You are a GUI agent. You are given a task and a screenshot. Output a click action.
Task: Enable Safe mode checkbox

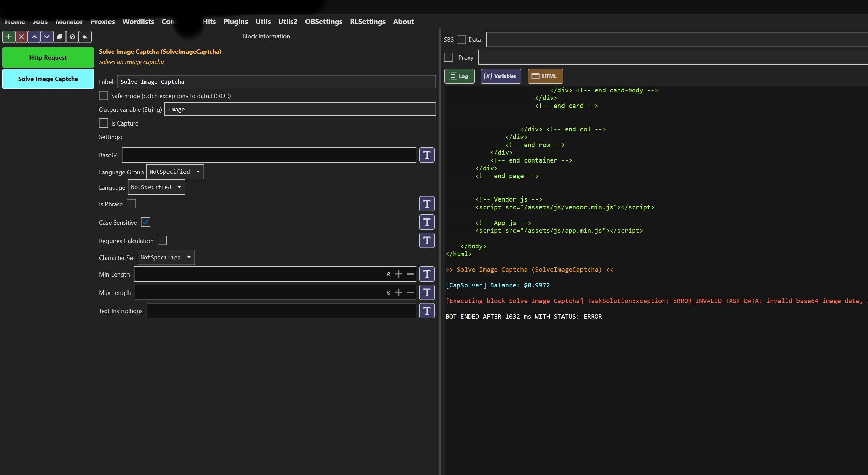click(103, 96)
